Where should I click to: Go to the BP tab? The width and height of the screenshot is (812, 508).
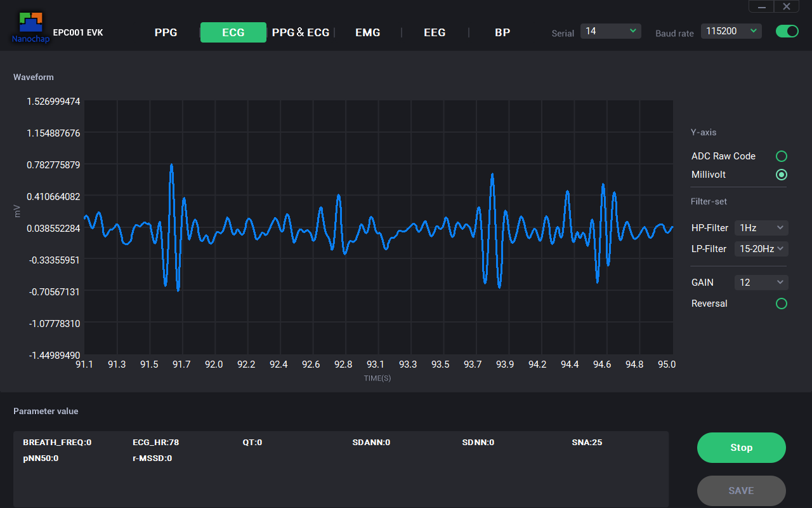pos(502,32)
